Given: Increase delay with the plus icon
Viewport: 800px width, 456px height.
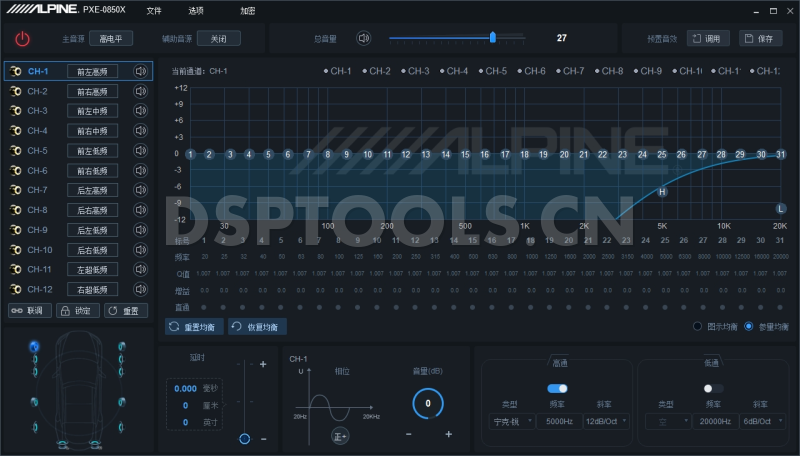Looking at the screenshot, I should click(263, 364).
